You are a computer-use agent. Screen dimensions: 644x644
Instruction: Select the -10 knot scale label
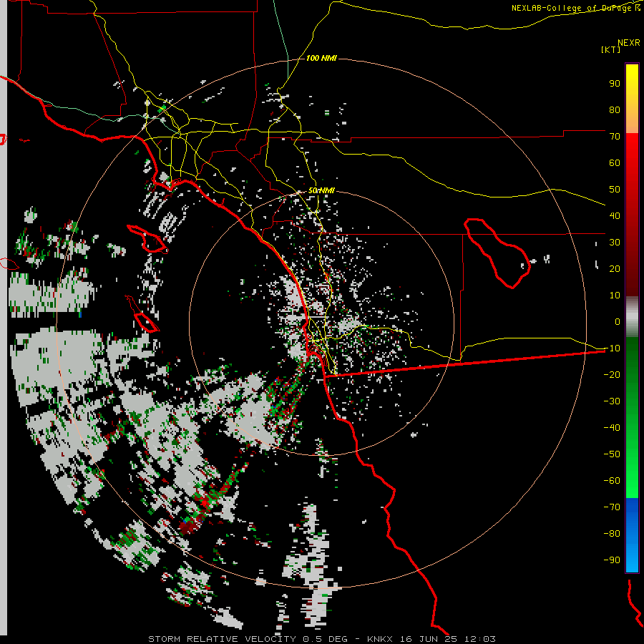click(x=612, y=348)
